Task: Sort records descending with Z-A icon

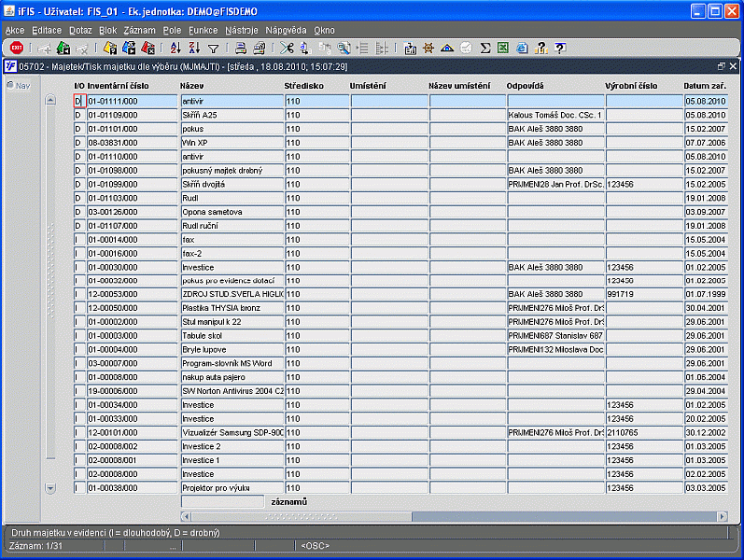Action: click(x=194, y=48)
